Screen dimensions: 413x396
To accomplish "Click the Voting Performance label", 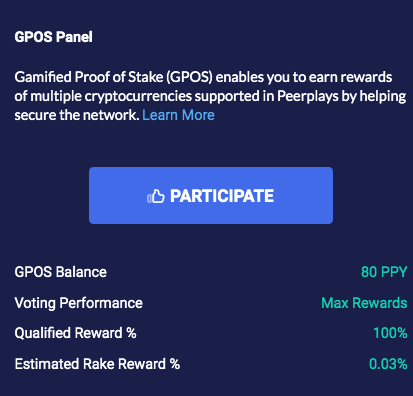I will [x=79, y=303].
